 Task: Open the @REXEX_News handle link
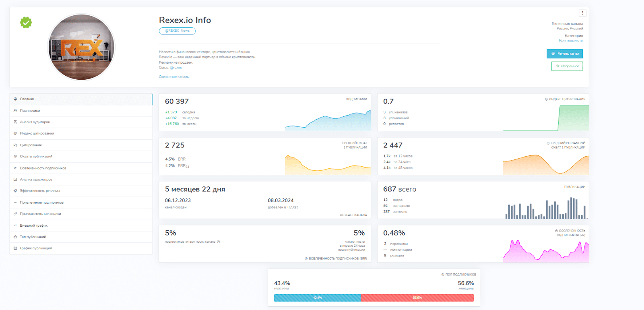[177, 31]
